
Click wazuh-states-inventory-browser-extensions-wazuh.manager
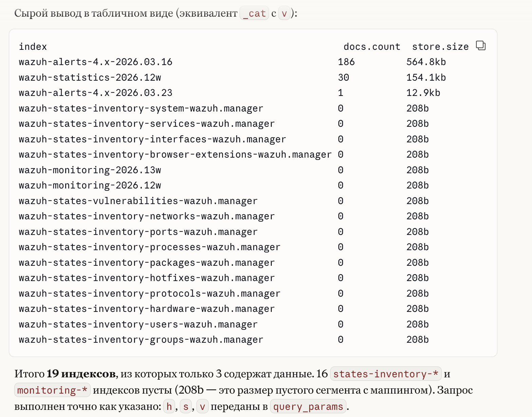175,155
